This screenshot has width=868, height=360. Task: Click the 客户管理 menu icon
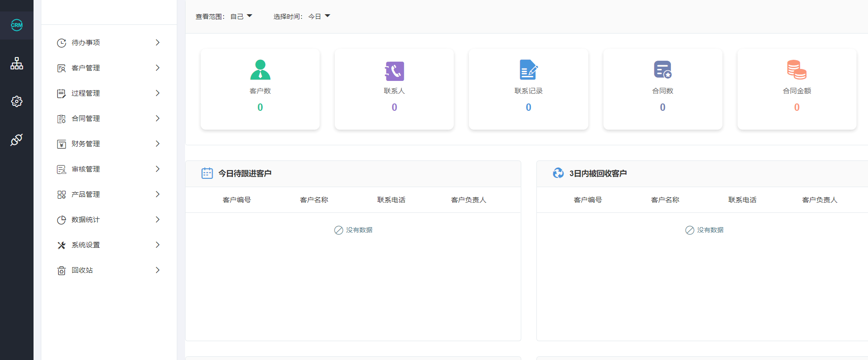62,68
